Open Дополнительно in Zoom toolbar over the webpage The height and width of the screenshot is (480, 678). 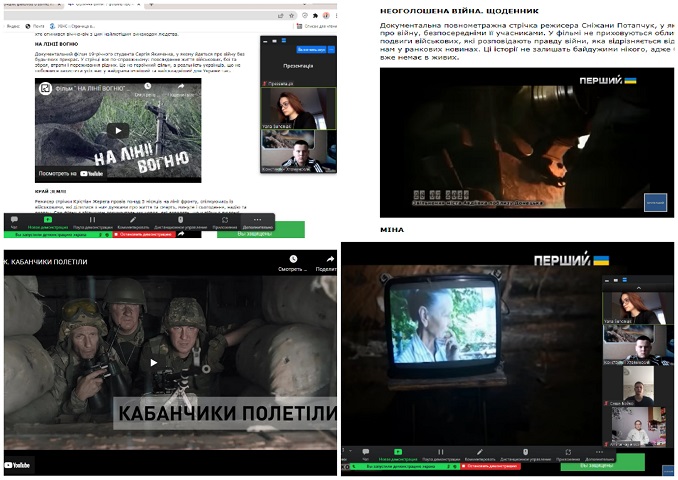257,222
